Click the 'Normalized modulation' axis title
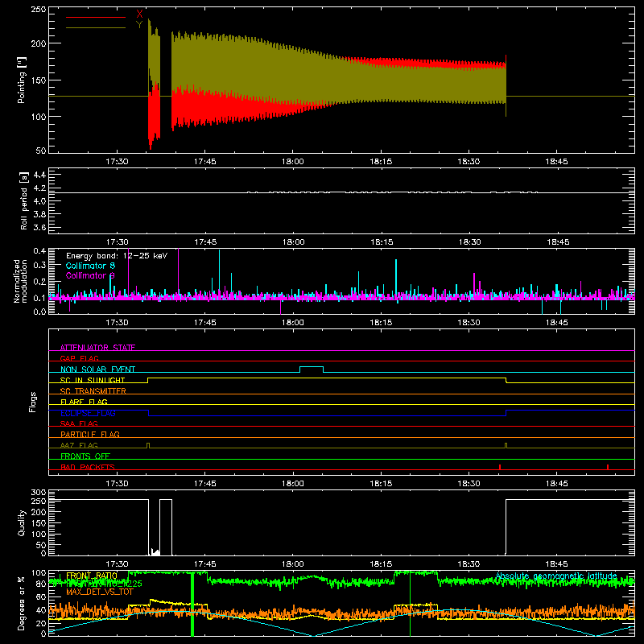Image resolution: width=644 pixels, height=644 pixels. [x=20, y=281]
